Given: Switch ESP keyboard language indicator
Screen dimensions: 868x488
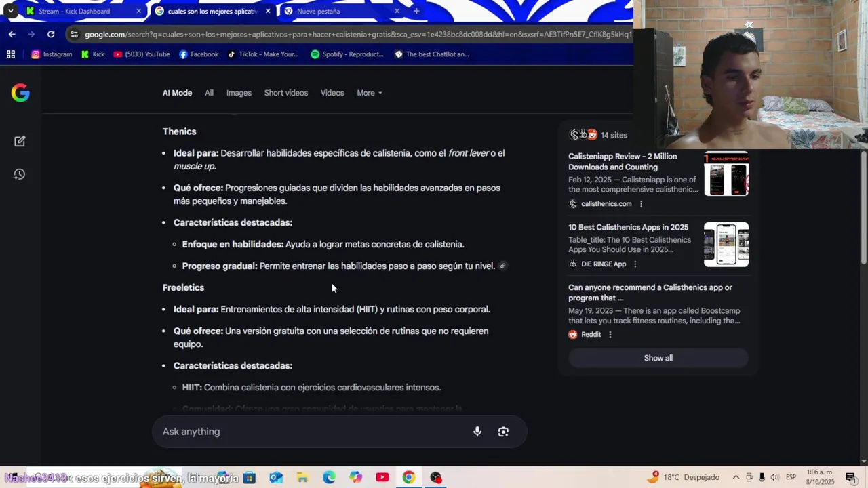Looking at the screenshot, I should 791,478.
